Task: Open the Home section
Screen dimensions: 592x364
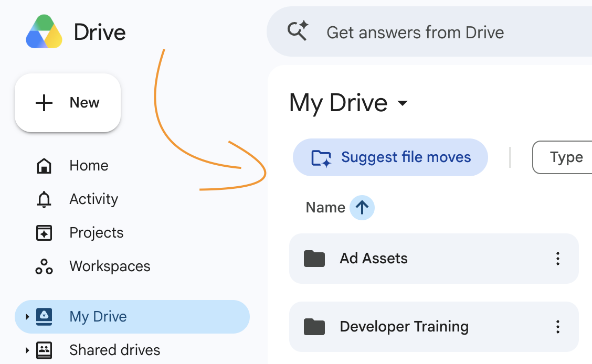Action: (89, 166)
